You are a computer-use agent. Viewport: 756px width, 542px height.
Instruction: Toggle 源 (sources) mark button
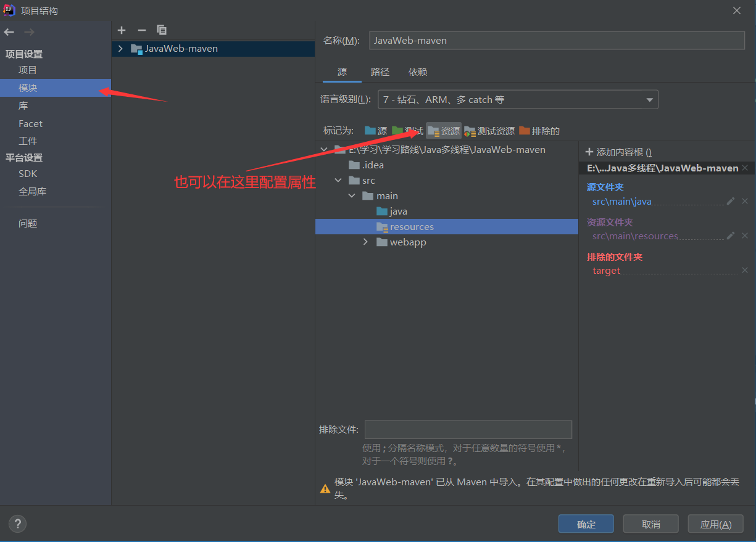point(376,131)
